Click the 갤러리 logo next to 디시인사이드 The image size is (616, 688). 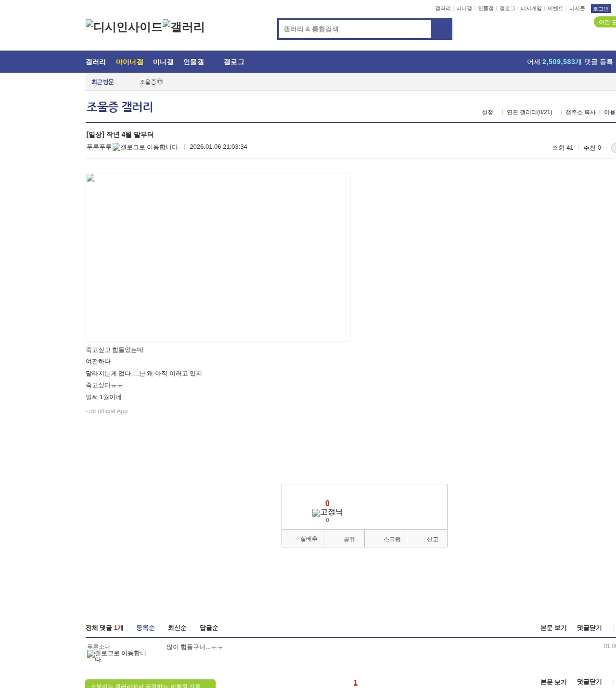[x=183, y=26]
